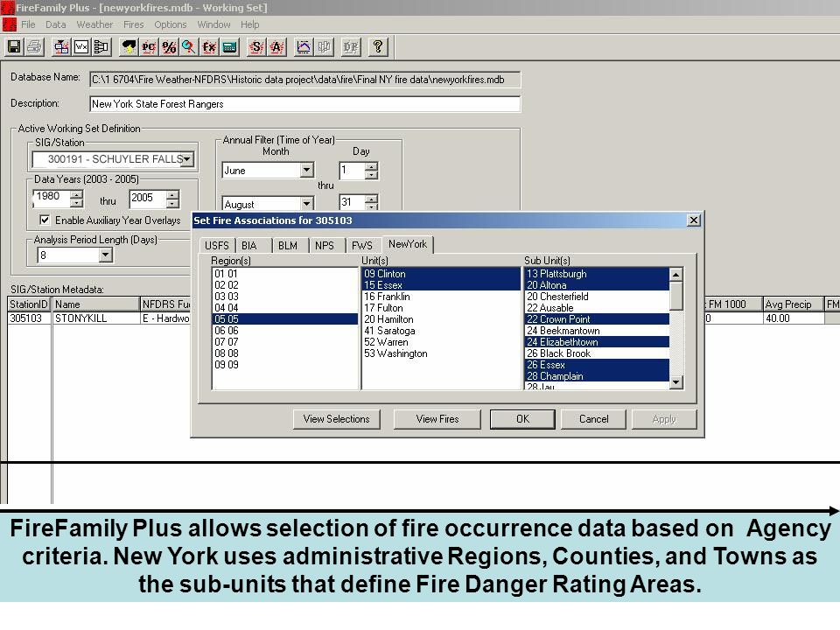Open the Fires menu
The width and height of the screenshot is (840, 630).
(x=133, y=24)
